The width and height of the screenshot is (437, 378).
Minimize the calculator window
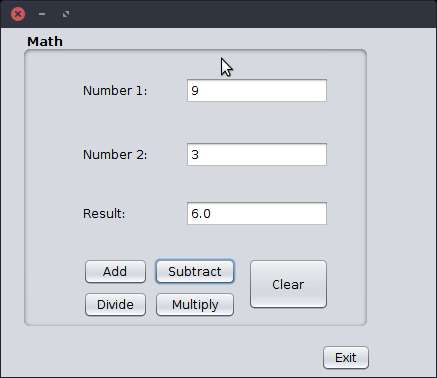(x=42, y=14)
